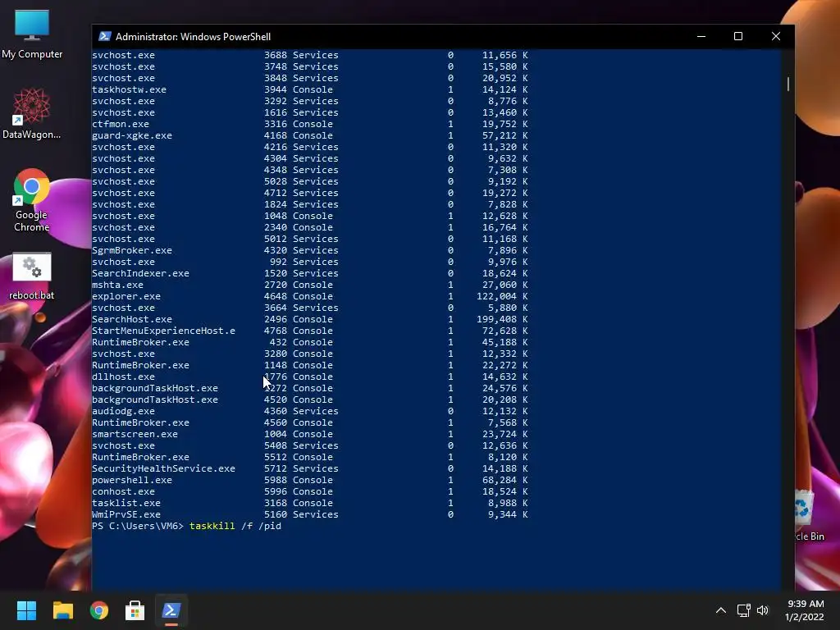Click the PowerShell icon in the title bar
This screenshot has height=630, width=840.
105,36
